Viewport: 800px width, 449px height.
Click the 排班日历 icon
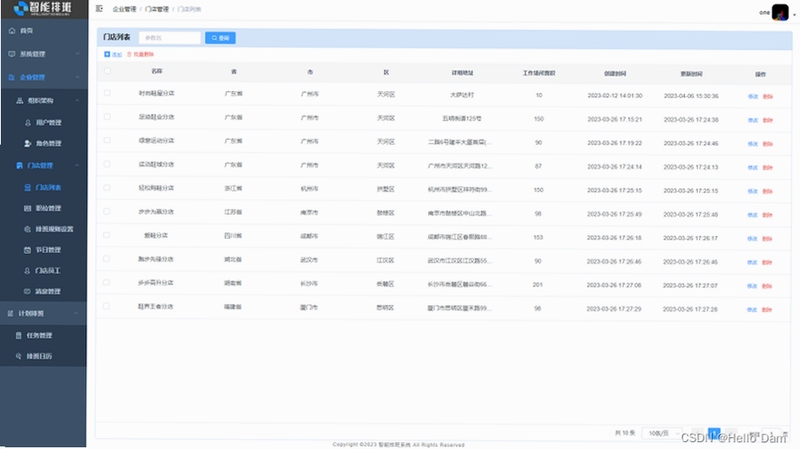click(x=19, y=356)
